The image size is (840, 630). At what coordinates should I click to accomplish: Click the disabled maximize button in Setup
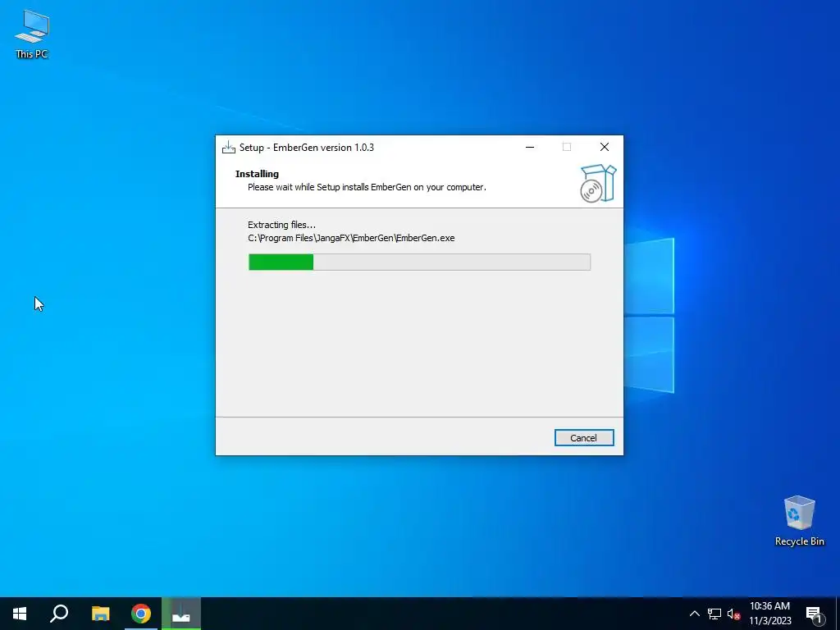point(567,148)
